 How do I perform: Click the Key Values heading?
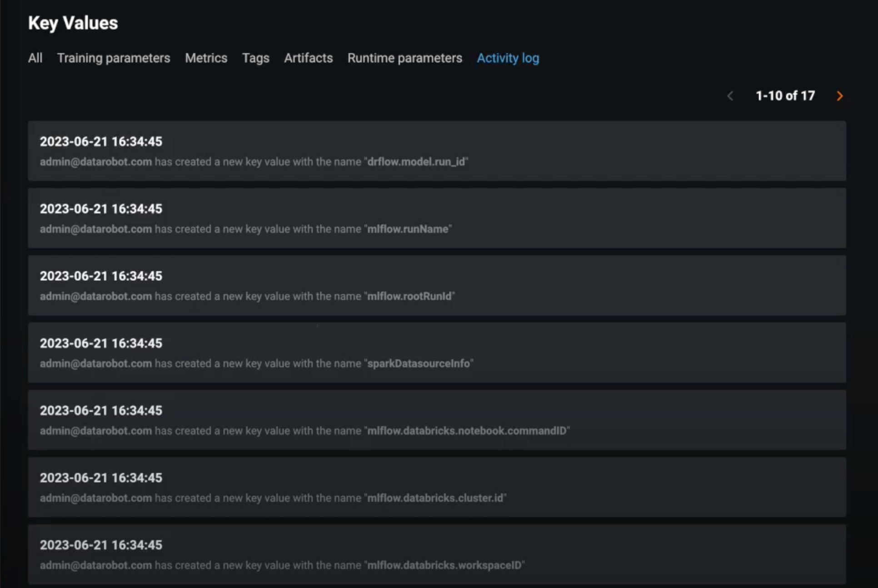tap(73, 23)
